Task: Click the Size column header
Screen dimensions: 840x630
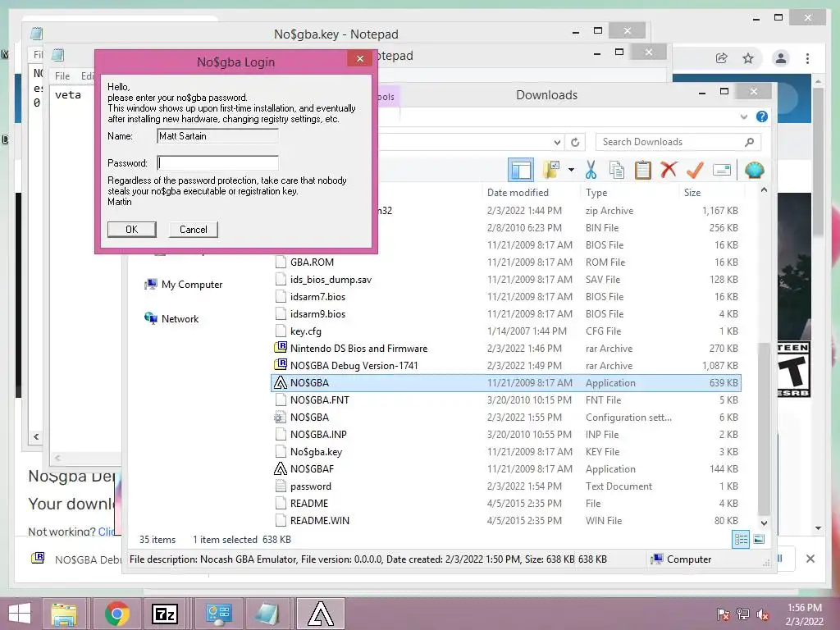Action: click(x=692, y=192)
